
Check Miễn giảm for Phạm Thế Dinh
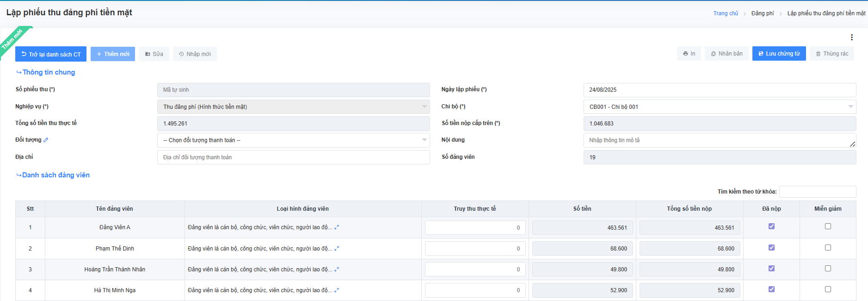[x=828, y=248]
